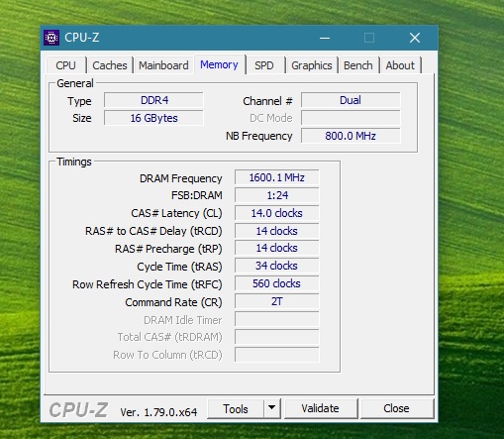The image size is (504, 439).
Task: Click the RAS# to CAS# Delay (tRCD) label
Action: pyautogui.click(x=153, y=231)
